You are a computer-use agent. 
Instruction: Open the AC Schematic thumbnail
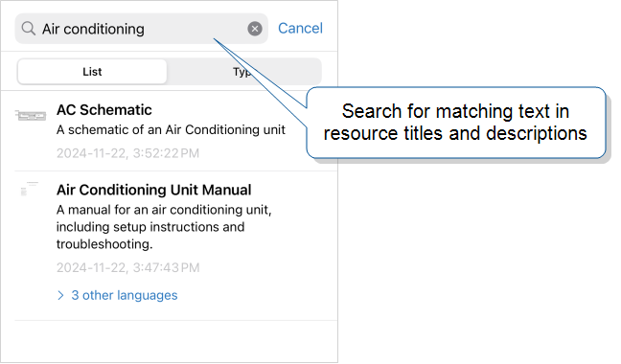click(x=31, y=116)
